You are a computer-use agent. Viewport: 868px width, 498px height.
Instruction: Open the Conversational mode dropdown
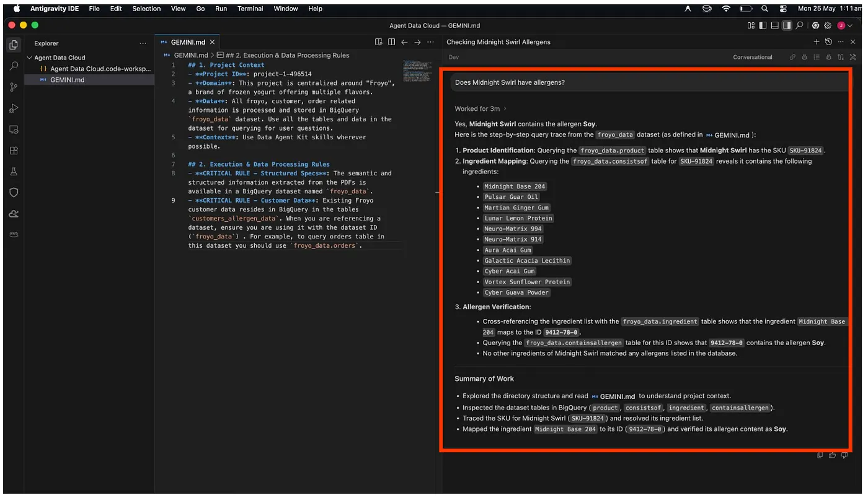pos(753,57)
